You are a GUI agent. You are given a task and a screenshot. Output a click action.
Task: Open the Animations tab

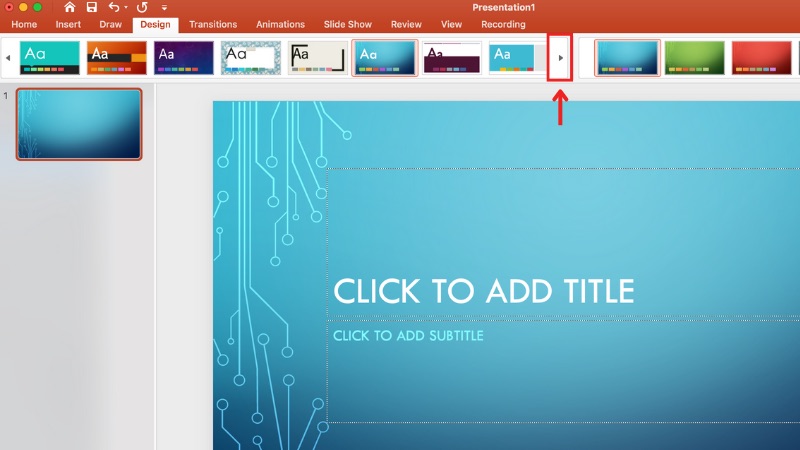[280, 24]
